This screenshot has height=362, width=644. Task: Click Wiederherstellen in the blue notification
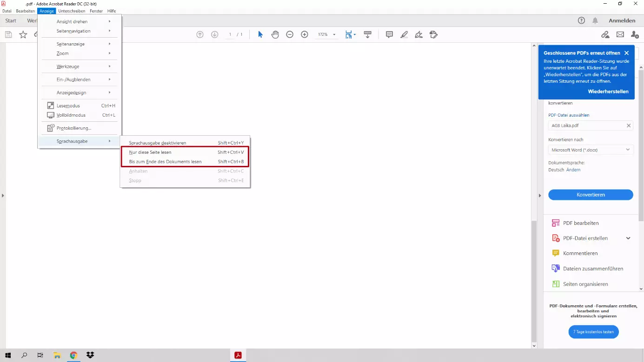pyautogui.click(x=608, y=92)
